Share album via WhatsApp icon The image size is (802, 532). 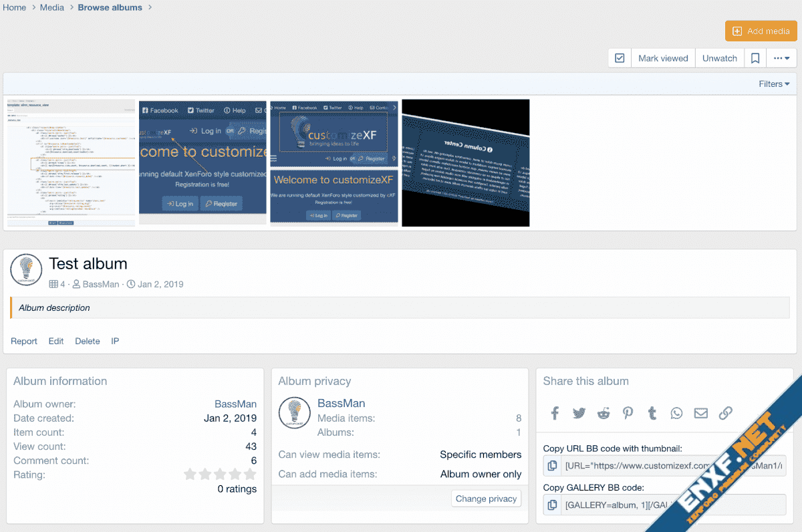point(676,413)
